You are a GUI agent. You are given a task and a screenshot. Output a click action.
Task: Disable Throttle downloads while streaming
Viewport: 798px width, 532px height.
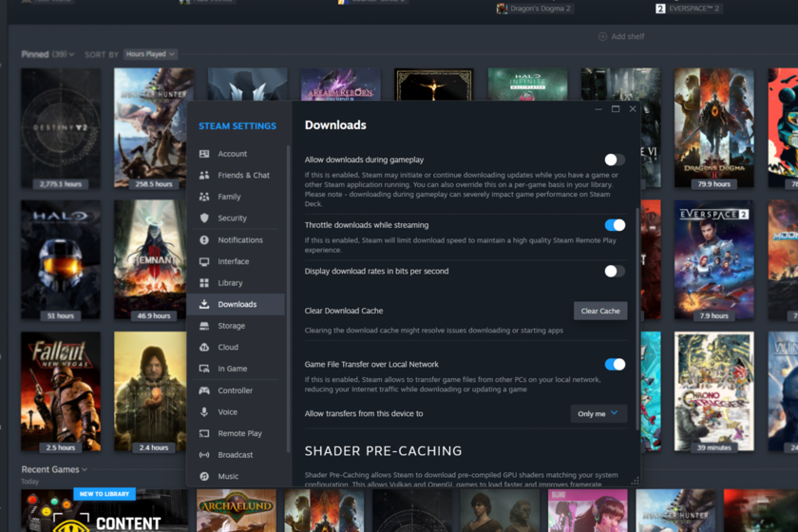(x=615, y=225)
